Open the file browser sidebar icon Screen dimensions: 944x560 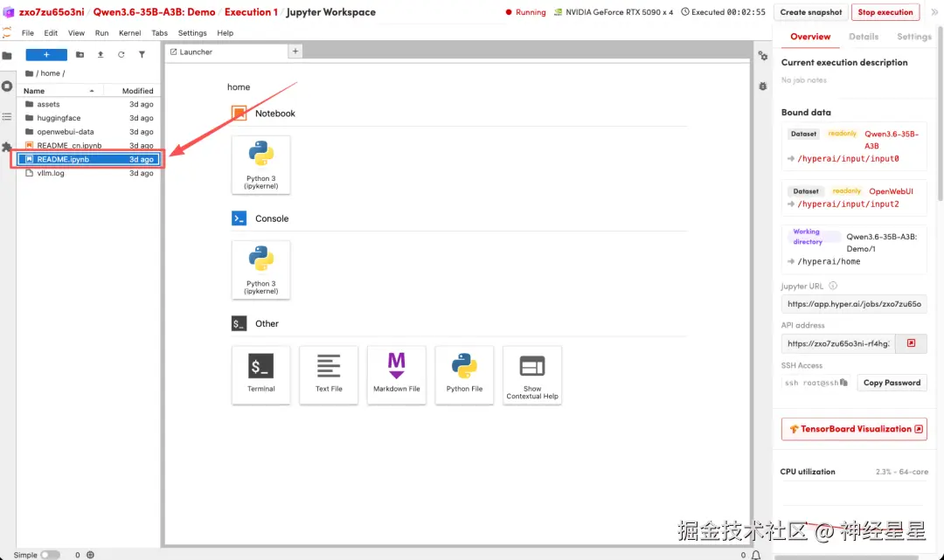pyautogui.click(x=7, y=55)
